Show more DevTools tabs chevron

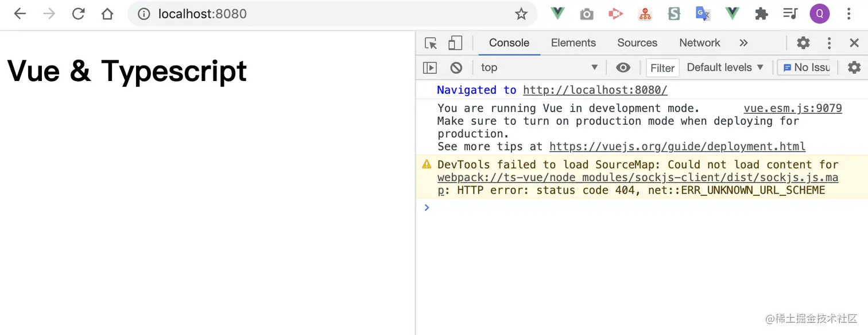click(743, 43)
